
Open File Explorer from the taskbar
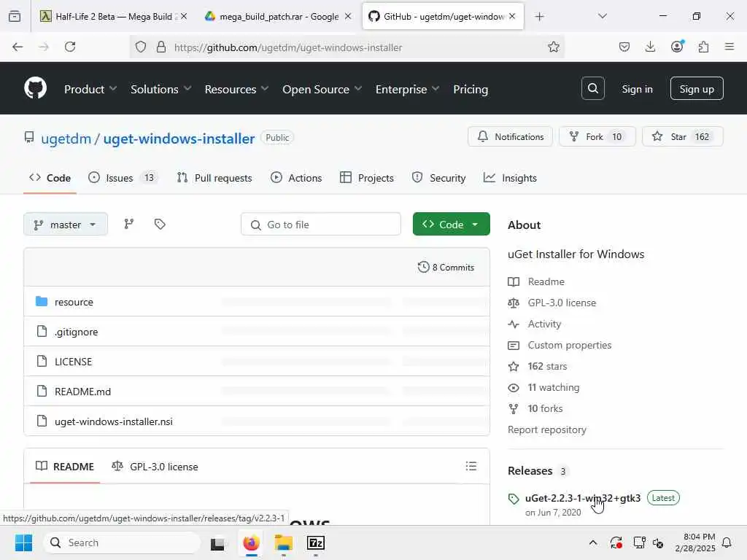coord(284,542)
